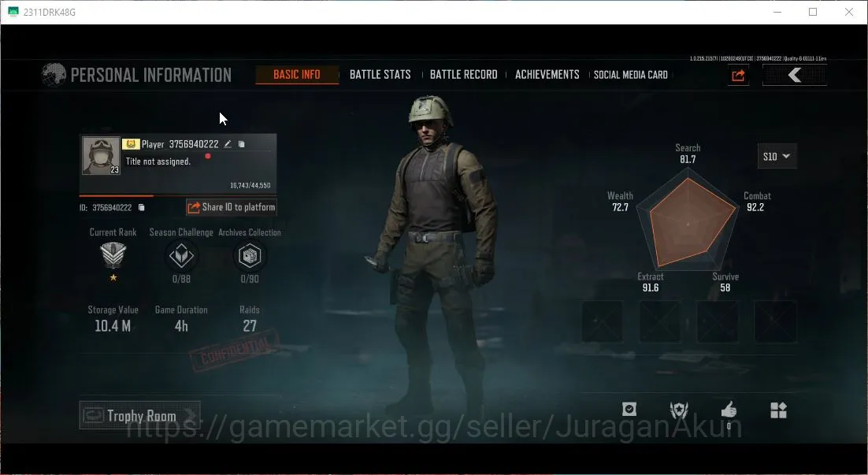Click the first empty badge slot

coord(603,321)
